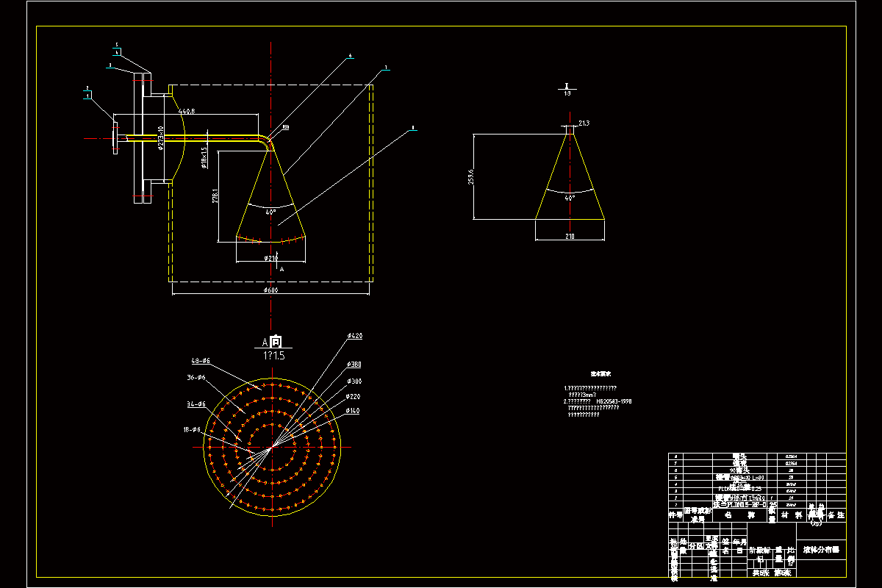Pick the 210 base-width dimension of detail cone

(x=570, y=236)
